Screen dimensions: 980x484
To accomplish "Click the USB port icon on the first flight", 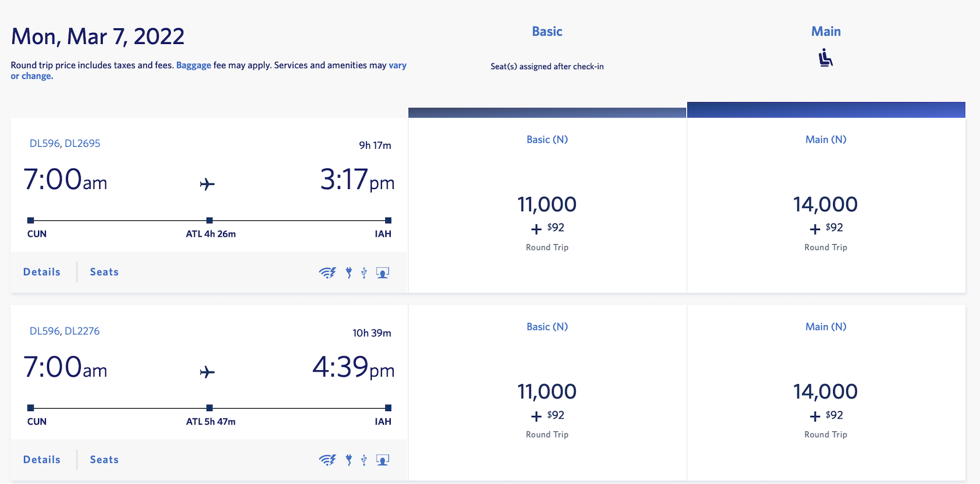I will pyautogui.click(x=364, y=273).
